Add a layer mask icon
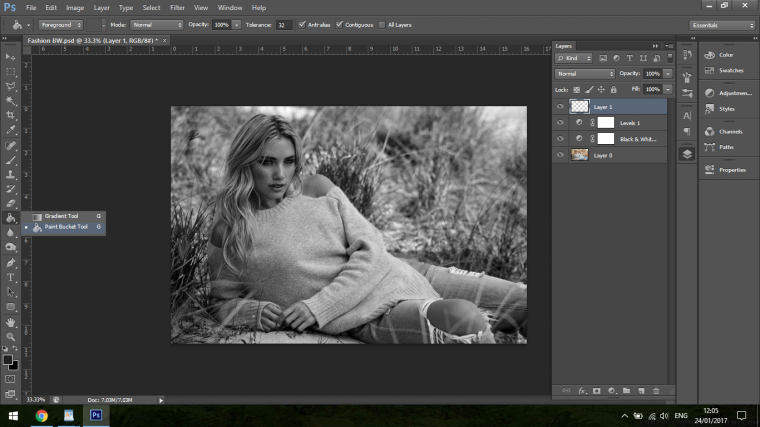The width and height of the screenshot is (760, 427). point(597,391)
